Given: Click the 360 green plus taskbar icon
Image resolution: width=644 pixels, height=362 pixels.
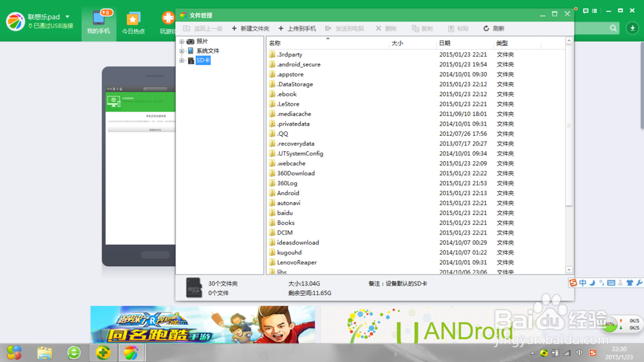Looking at the screenshot, I should [x=103, y=352].
